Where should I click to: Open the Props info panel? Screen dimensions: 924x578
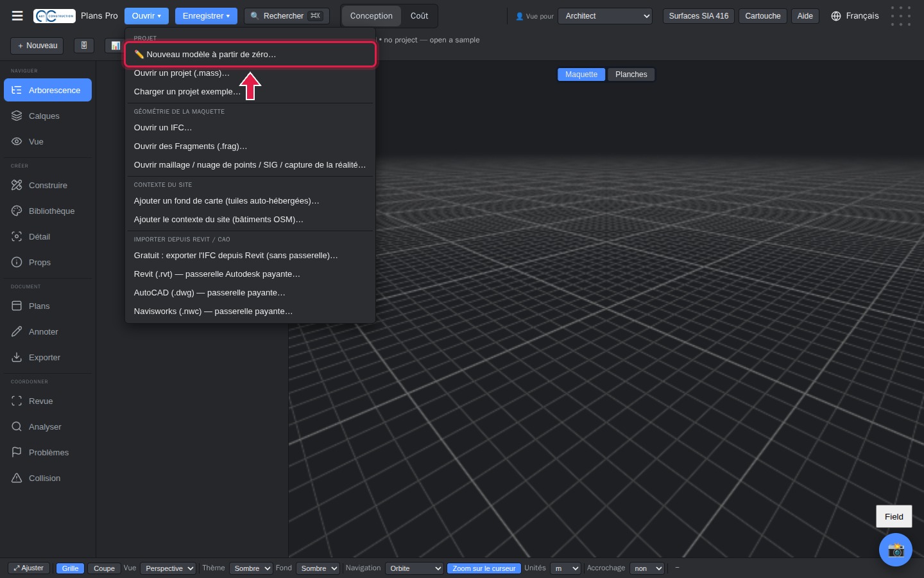tap(47, 263)
